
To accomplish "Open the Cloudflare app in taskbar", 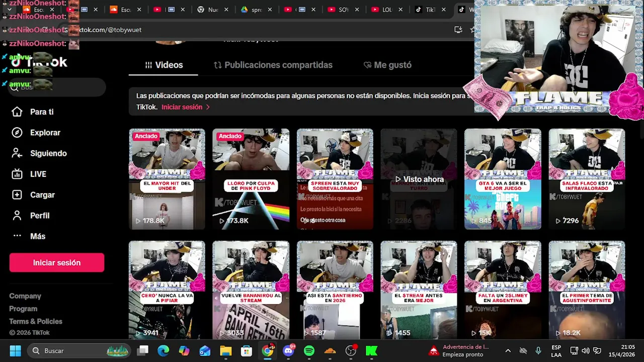I will click(x=330, y=350).
